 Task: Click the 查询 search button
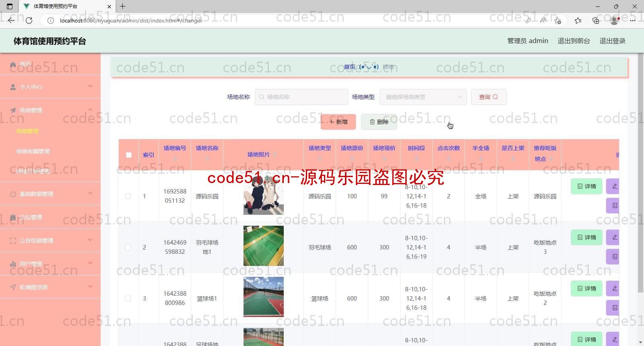[489, 97]
